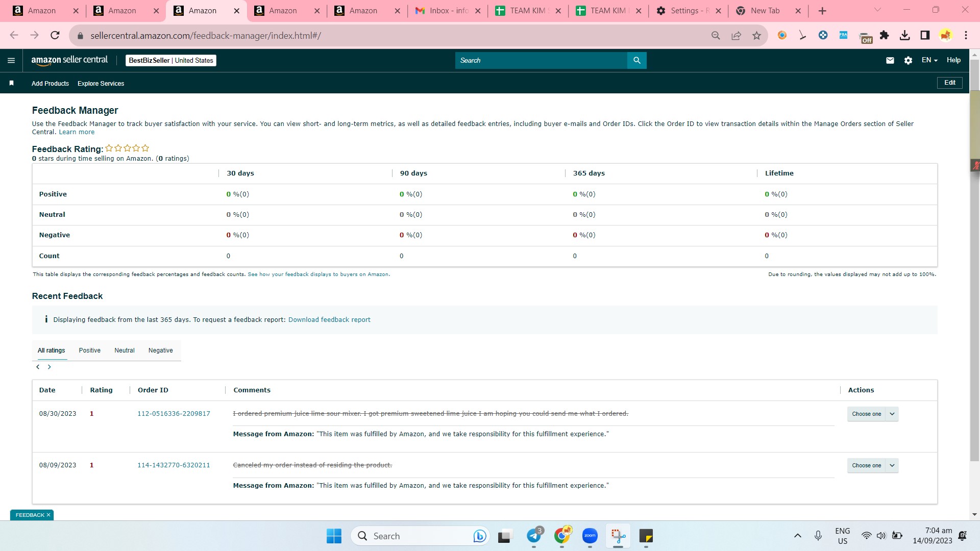Switch to the Settings browser tab

(x=689, y=11)
